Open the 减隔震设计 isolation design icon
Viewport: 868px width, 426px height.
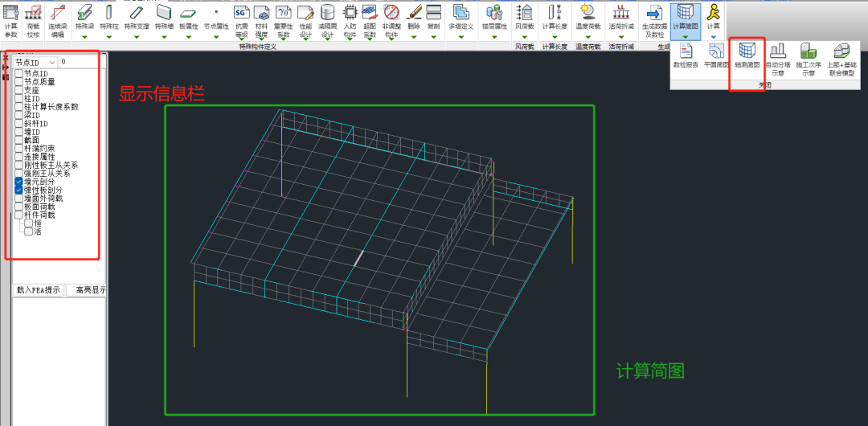(x=328, y=12)
